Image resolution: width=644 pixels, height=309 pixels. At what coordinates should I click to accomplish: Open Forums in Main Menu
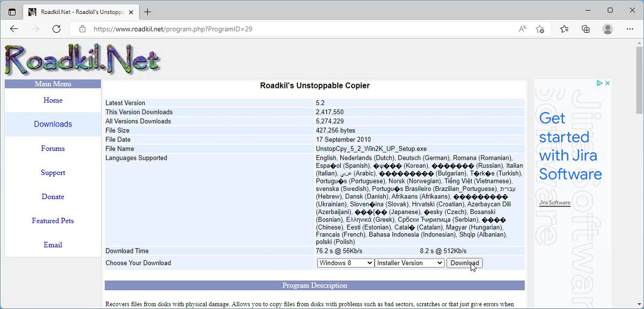click(53, 149)
